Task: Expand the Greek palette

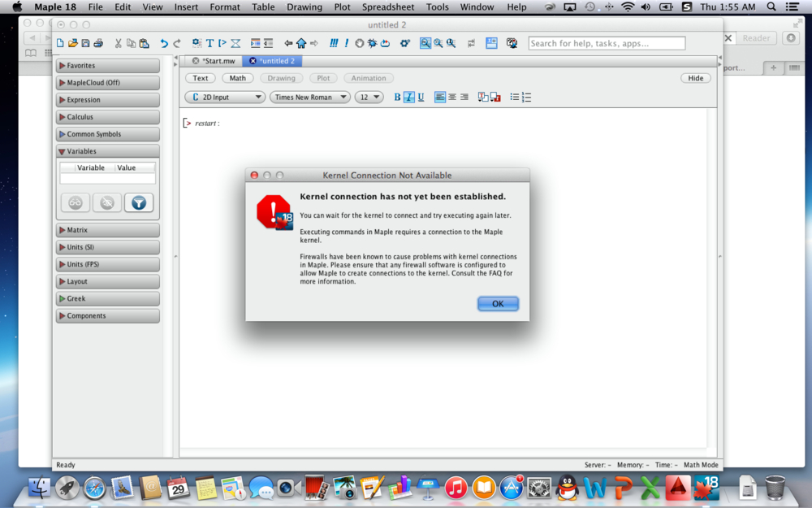Action: (108, 298)
